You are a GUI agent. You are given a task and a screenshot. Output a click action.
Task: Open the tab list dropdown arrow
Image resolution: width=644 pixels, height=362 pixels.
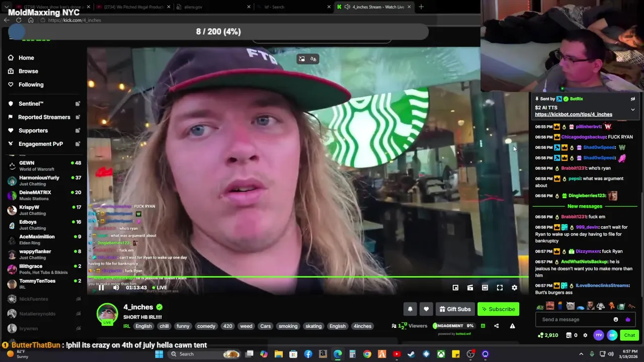point(6,7)
